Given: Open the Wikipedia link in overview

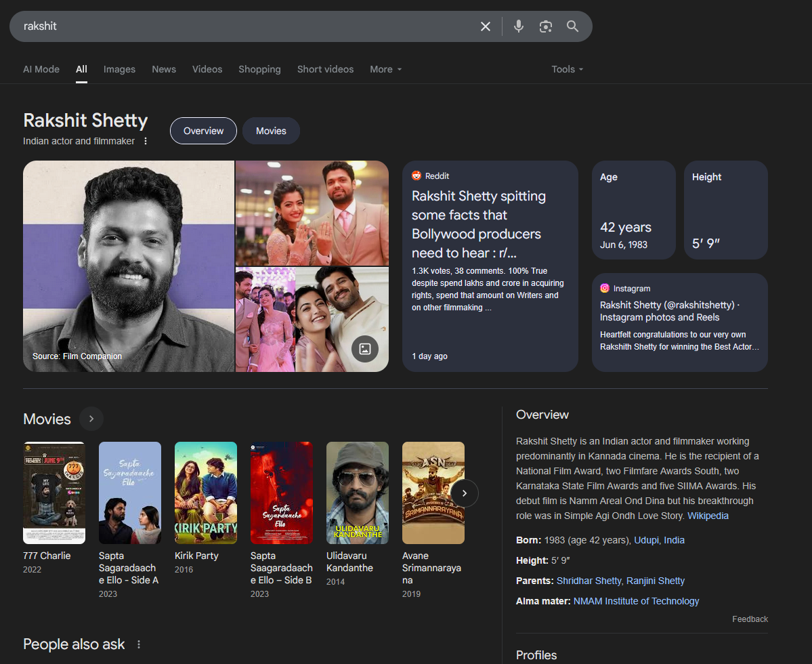Looking at the screenshot, I should [708, 516].
